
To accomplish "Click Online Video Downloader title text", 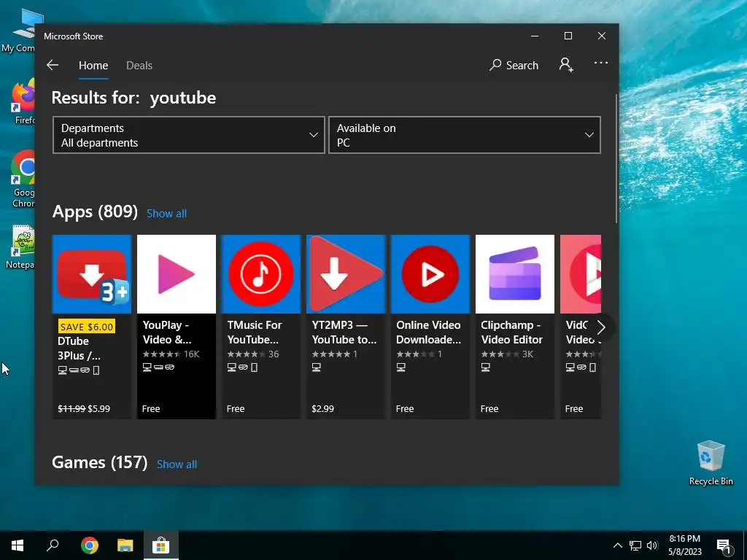I will tap(429, 332).
